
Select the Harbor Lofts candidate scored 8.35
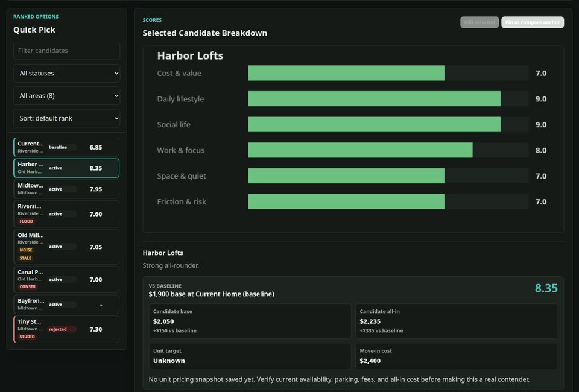pos(66,168)
